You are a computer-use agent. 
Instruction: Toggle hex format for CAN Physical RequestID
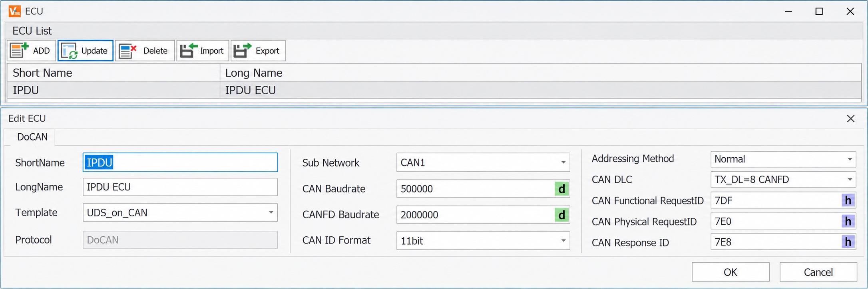[x=848, y=222]
